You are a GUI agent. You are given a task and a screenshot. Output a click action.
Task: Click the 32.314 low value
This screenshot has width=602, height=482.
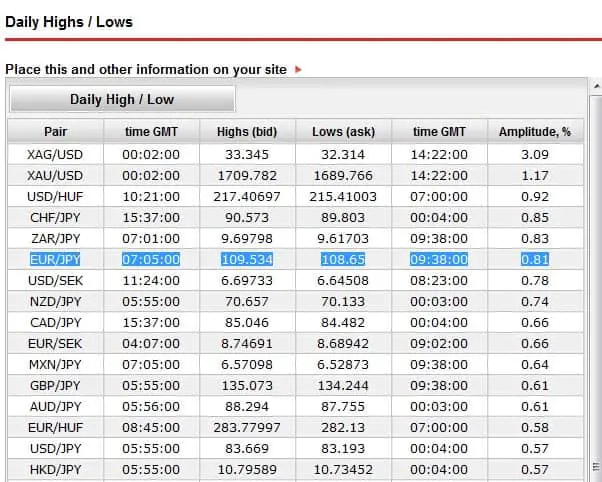343,154
